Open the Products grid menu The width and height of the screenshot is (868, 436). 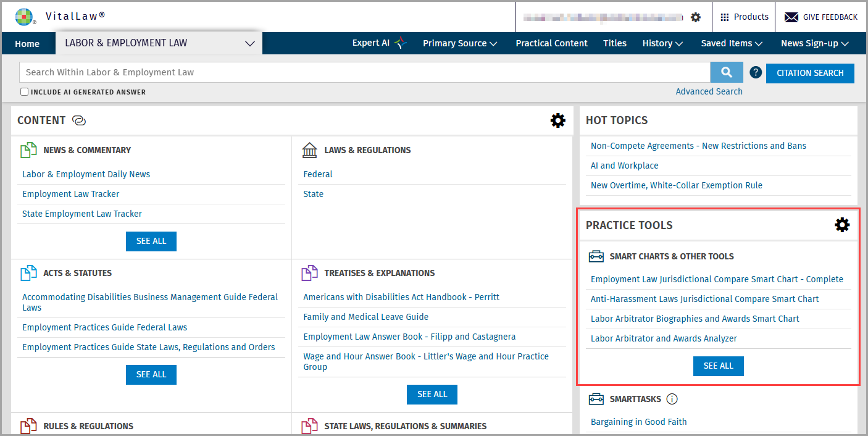pyautogui.click(x=745, y=17)
